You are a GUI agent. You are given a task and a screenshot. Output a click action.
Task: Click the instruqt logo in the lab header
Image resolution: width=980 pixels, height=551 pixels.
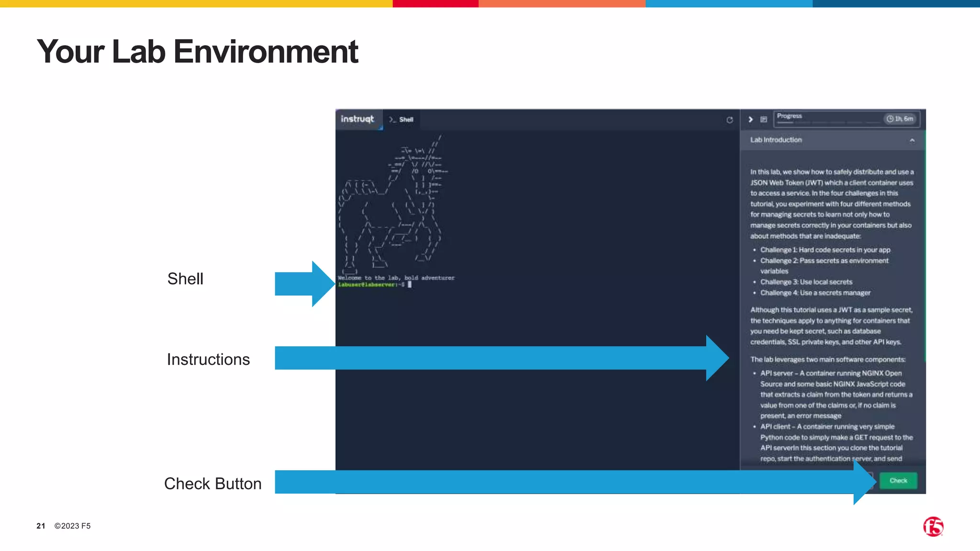(x=357, y=119)
